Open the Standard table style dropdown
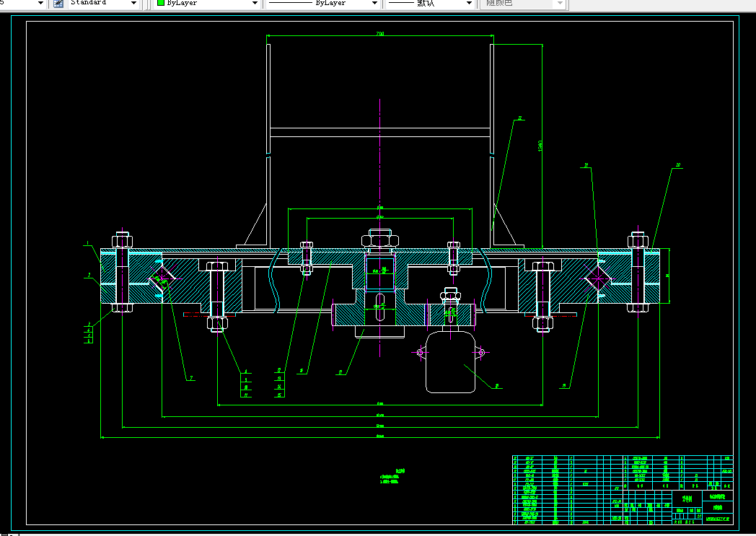 pyautogui.click(x=102, y=4)
